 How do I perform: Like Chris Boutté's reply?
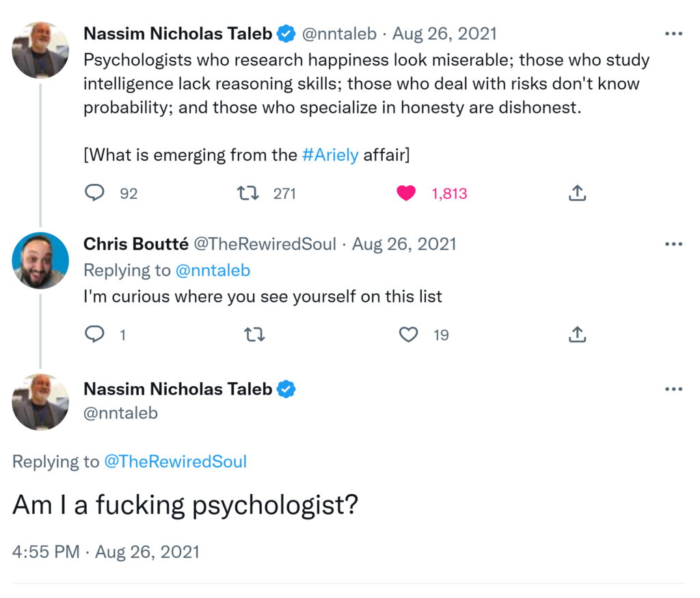(408, 335)
